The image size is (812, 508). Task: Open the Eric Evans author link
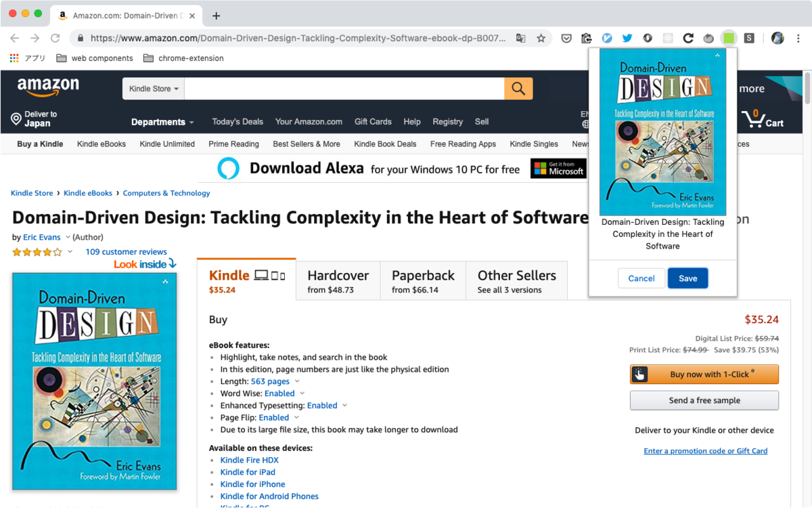point(42,238)
